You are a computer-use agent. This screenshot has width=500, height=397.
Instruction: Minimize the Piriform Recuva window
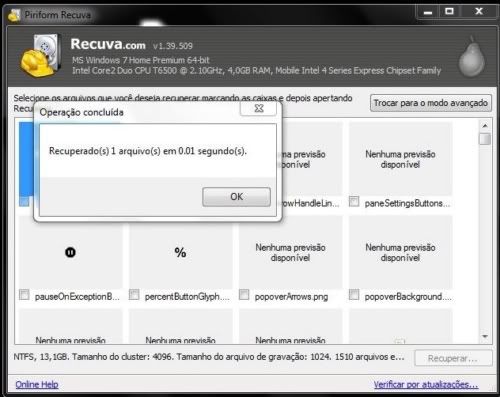coord(428,12)
